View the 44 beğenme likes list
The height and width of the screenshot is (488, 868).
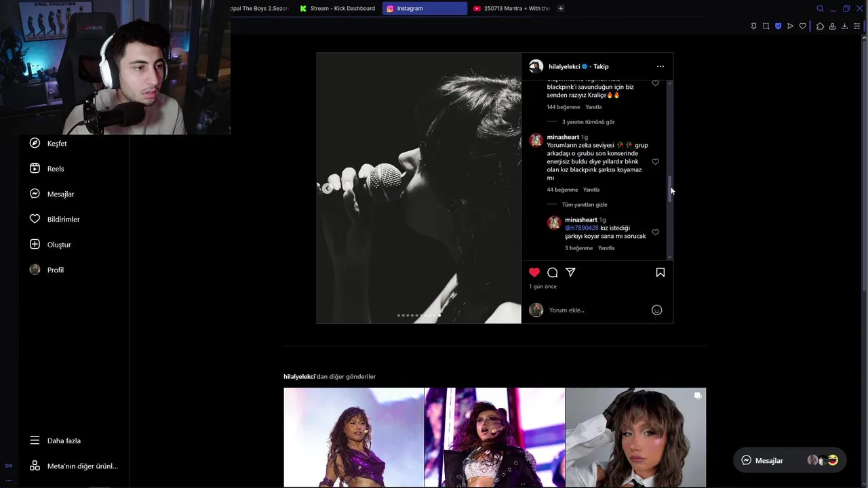562,190
